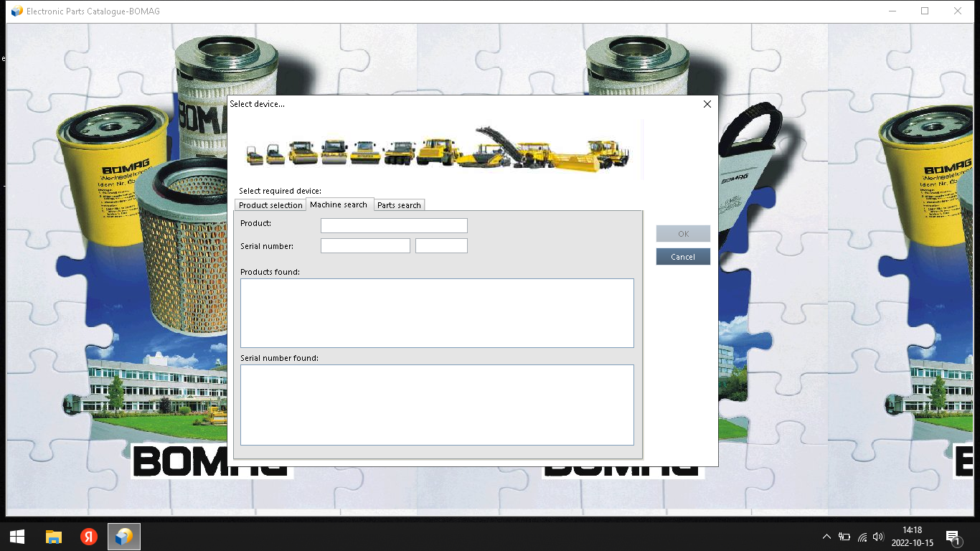
Task: Open the volume control in system tray
Action: click(x=879, y=537)
